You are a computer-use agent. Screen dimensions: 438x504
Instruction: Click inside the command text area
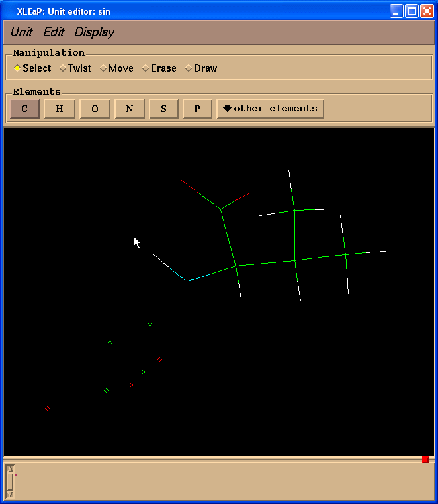[223, 481]
